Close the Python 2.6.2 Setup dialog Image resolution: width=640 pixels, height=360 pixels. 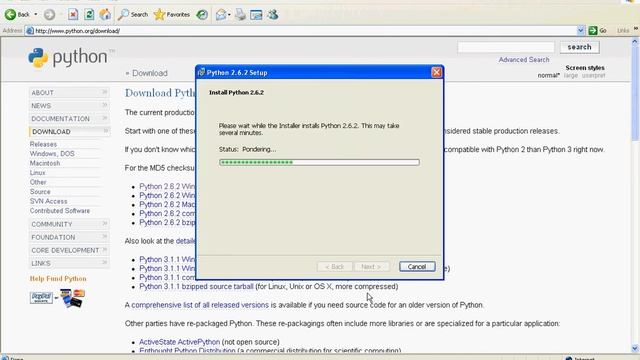(x=436, y=72)
